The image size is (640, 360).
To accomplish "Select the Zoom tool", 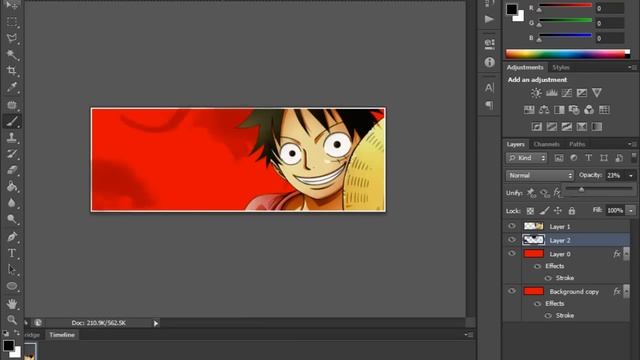I will click(11, 320).
